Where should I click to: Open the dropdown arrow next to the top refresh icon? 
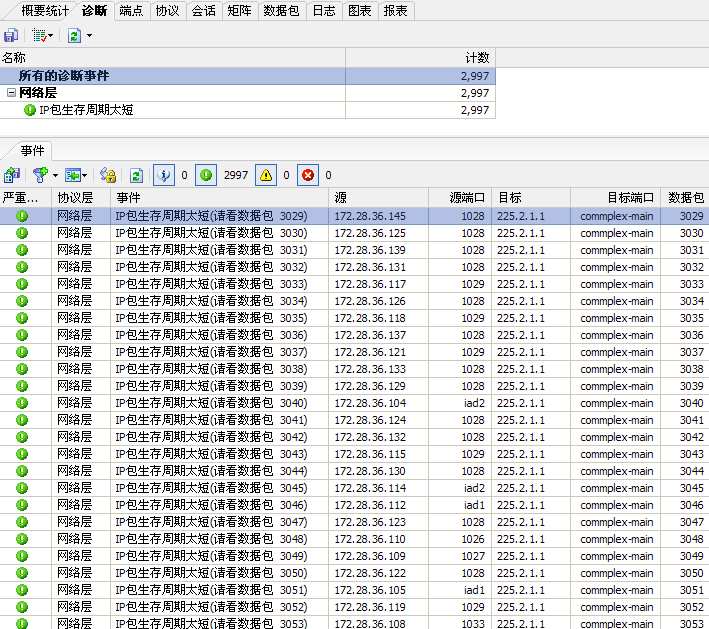pyautogui.click(x=89, y=36)
